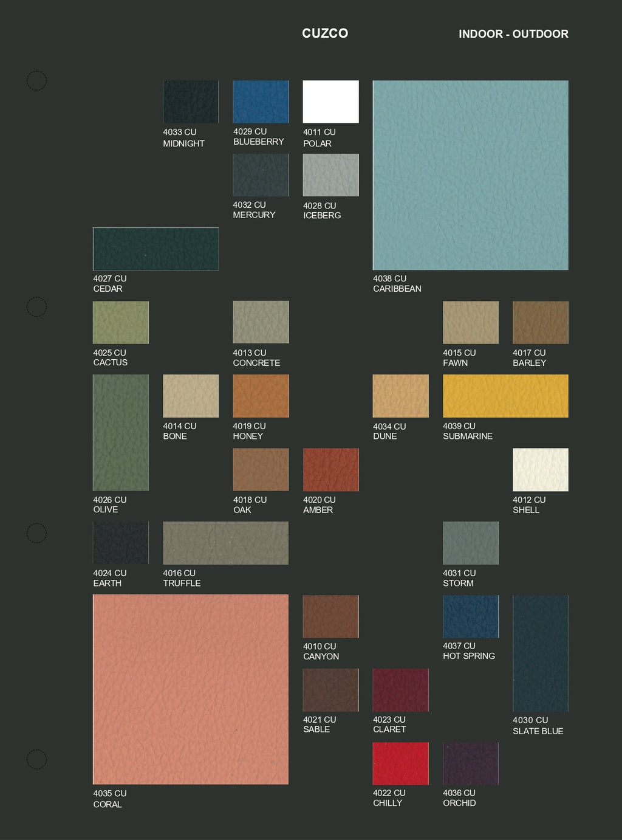Click the '4036 CU ORCHID' label
Viewport: 622px width, 840px height.
click(459, 798)
